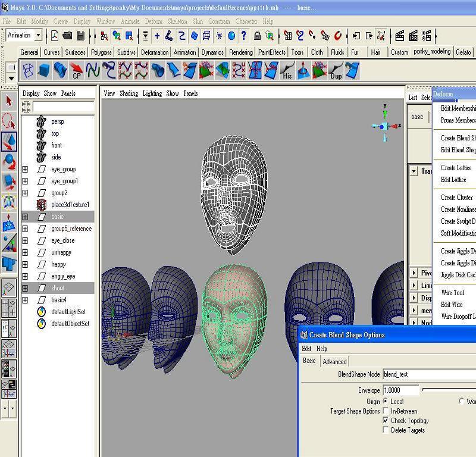The image size is (476, 457).
Task: Expand the eye_close node in the outliner
Action: tap(25, 240)
